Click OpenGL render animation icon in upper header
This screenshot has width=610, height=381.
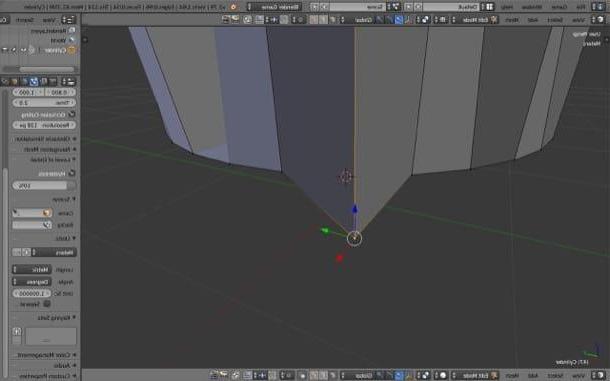(226, 19)
